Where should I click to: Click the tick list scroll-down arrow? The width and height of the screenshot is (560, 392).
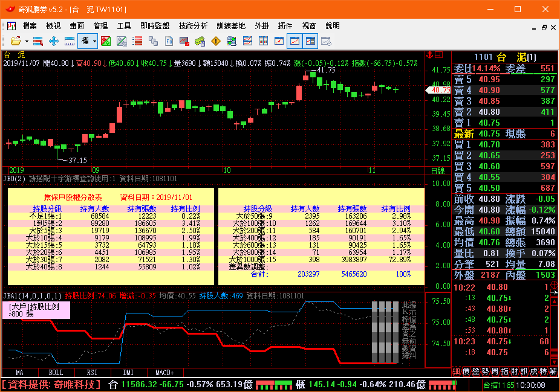coord(555,362)
